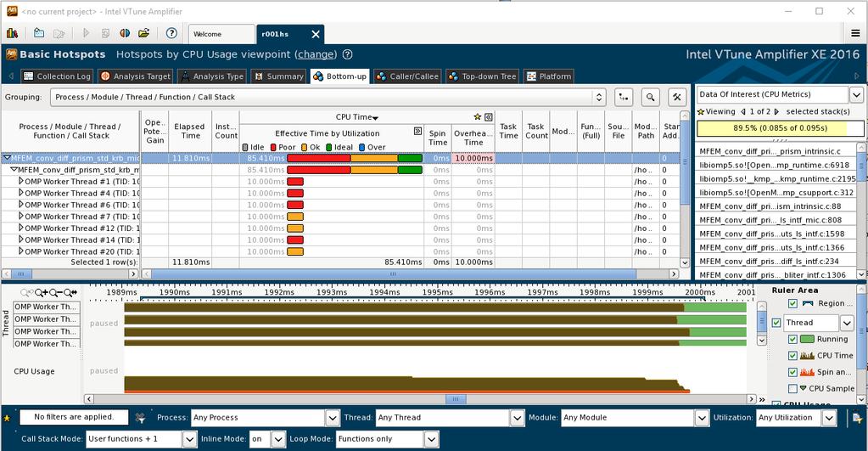
Task: Toggle the Thread checkbox in legend
Action: click(x=776, y=323)
